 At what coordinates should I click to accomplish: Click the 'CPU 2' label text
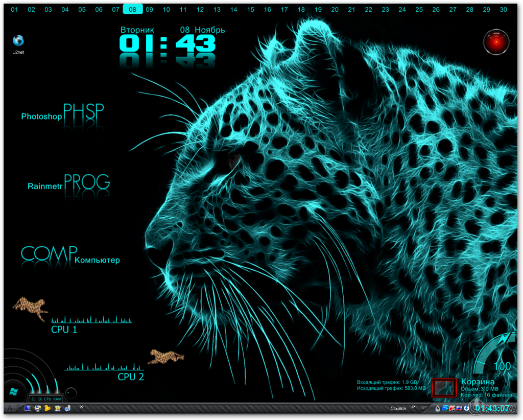pyautogui.click(x=131, y=377)
